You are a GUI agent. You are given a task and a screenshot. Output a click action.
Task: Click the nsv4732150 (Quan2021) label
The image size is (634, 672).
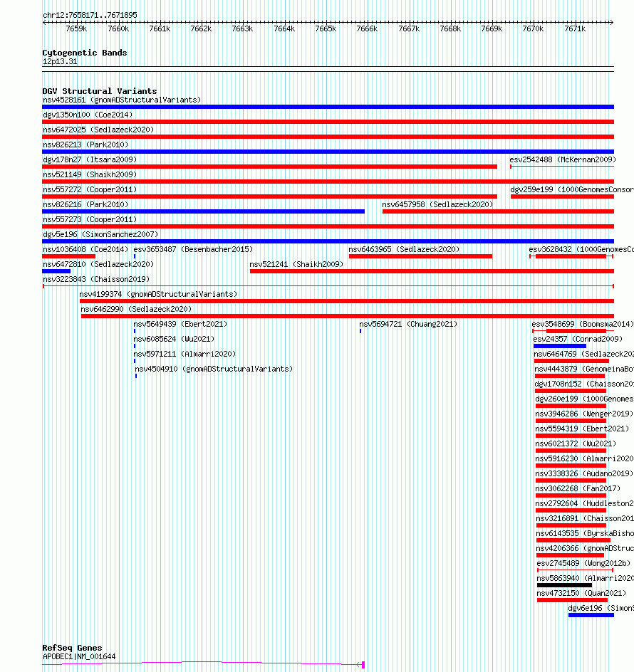coord(581,594)
